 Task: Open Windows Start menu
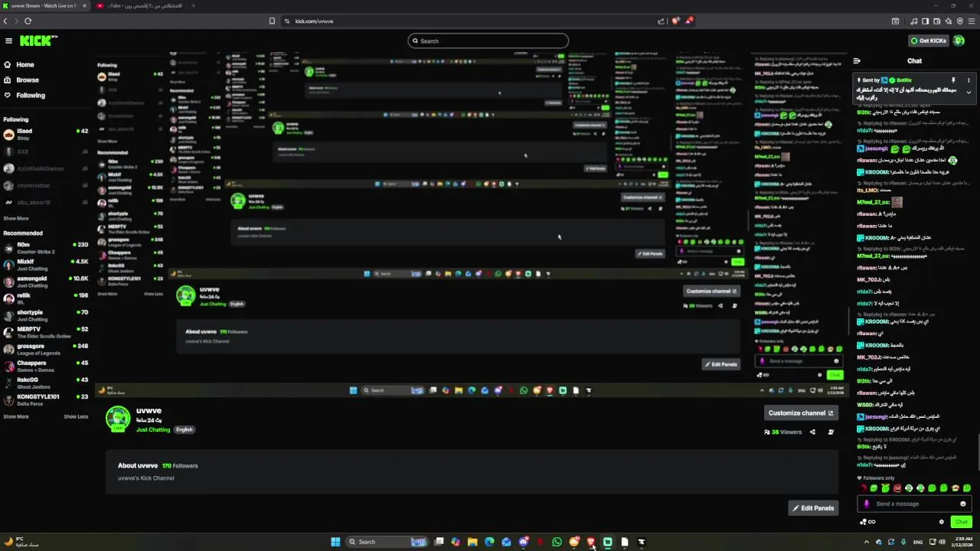pos(335,542)
